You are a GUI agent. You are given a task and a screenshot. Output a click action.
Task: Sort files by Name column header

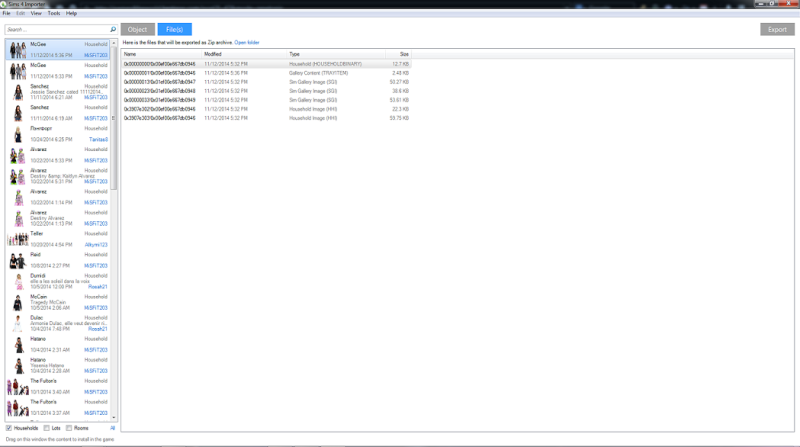[162, 54]
